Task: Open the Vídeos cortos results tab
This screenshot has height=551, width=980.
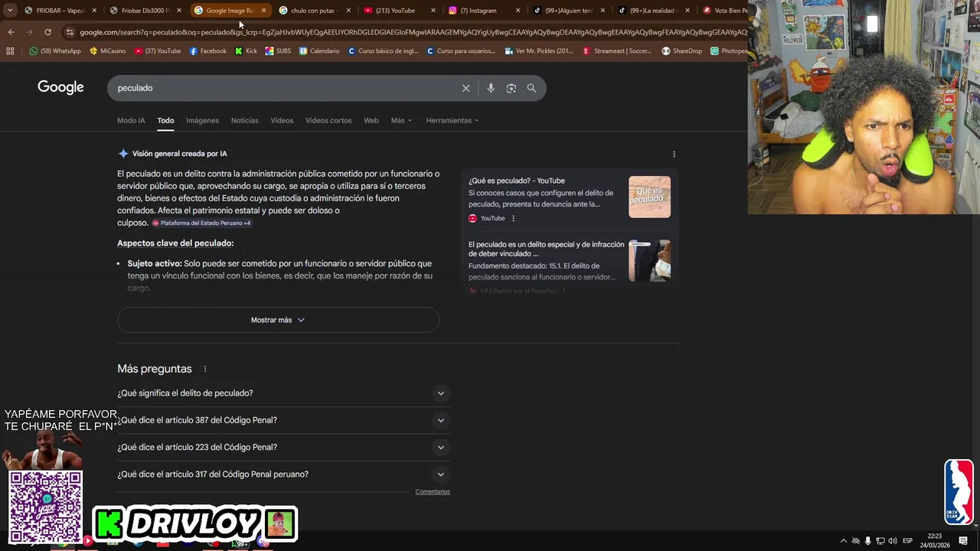Action: click(328, 120)
